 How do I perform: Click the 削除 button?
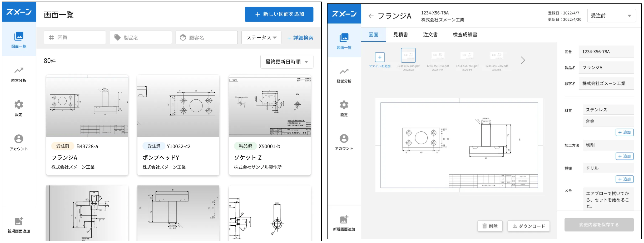490,226
